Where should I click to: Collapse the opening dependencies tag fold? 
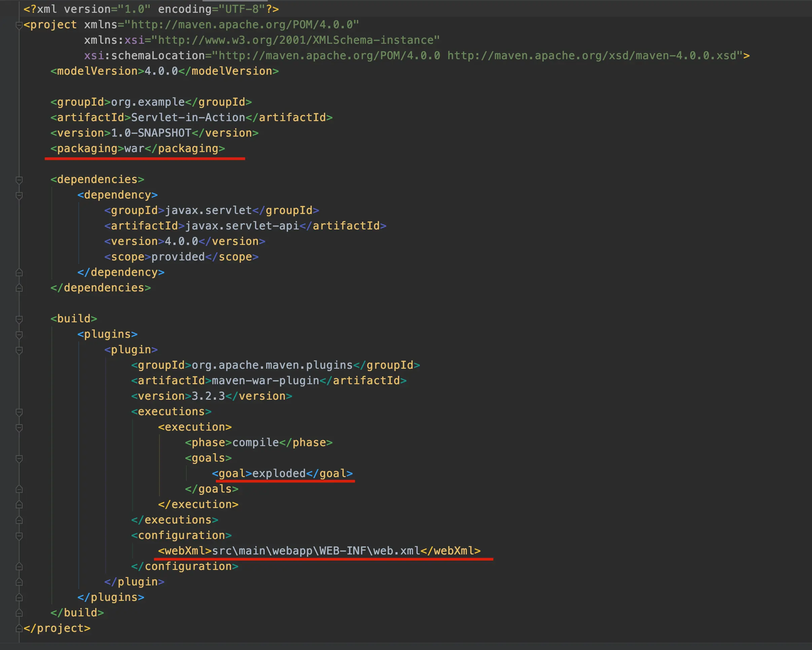click(19, 180)
